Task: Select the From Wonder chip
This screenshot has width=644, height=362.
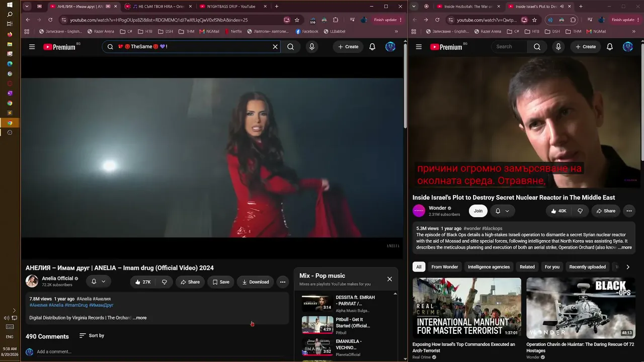Action: point(445,267)
